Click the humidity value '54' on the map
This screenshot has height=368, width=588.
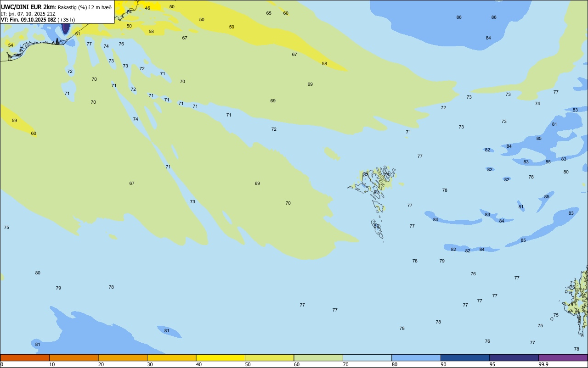11,45
